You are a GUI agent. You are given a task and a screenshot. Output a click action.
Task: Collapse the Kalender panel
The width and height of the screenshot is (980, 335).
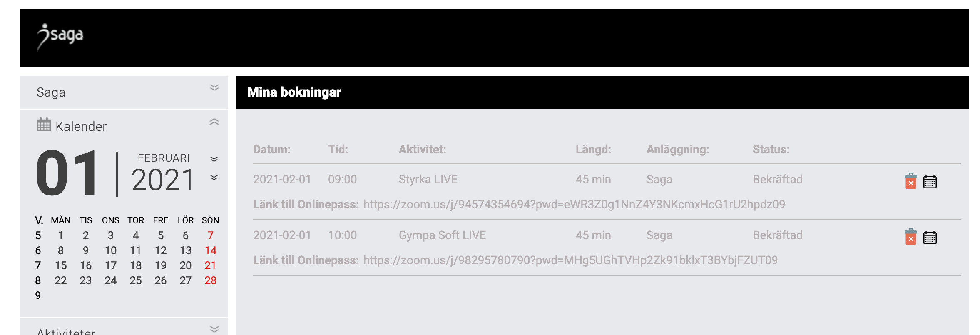[x=214, y=122]
